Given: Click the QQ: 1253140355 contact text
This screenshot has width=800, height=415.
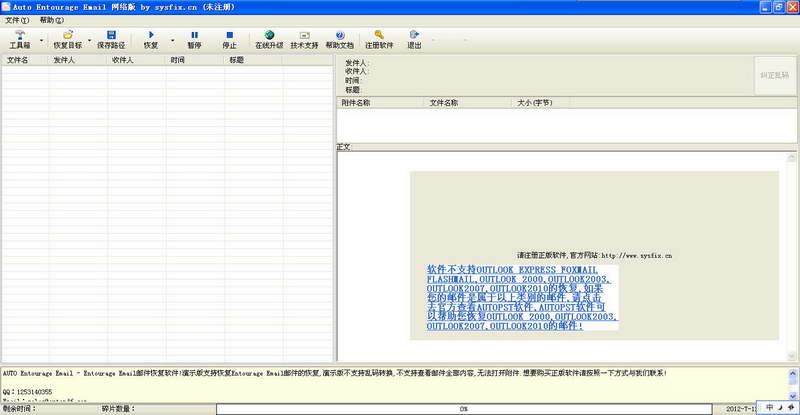Looking at the screenshot, I should coord(27,392).
